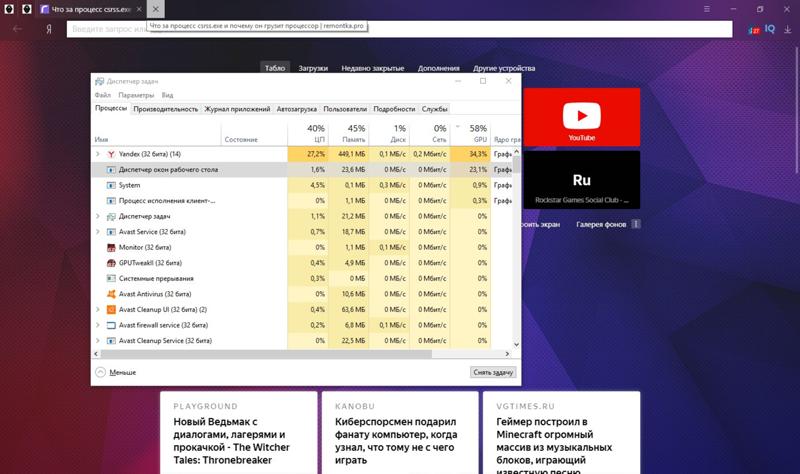The width and height of the screenshot is (800, 474).
Task: Expand Avast Cleanup Service row
Action: (97, 340)
